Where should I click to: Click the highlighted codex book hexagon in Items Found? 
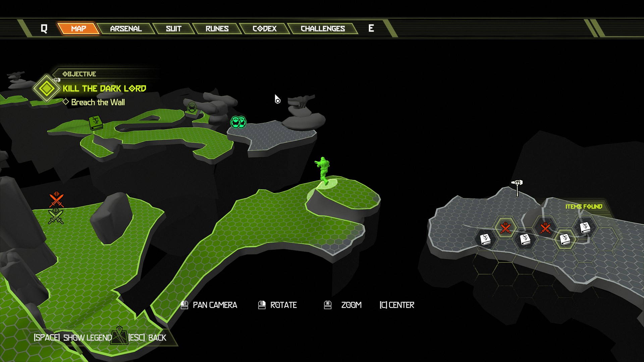(565, 239)
